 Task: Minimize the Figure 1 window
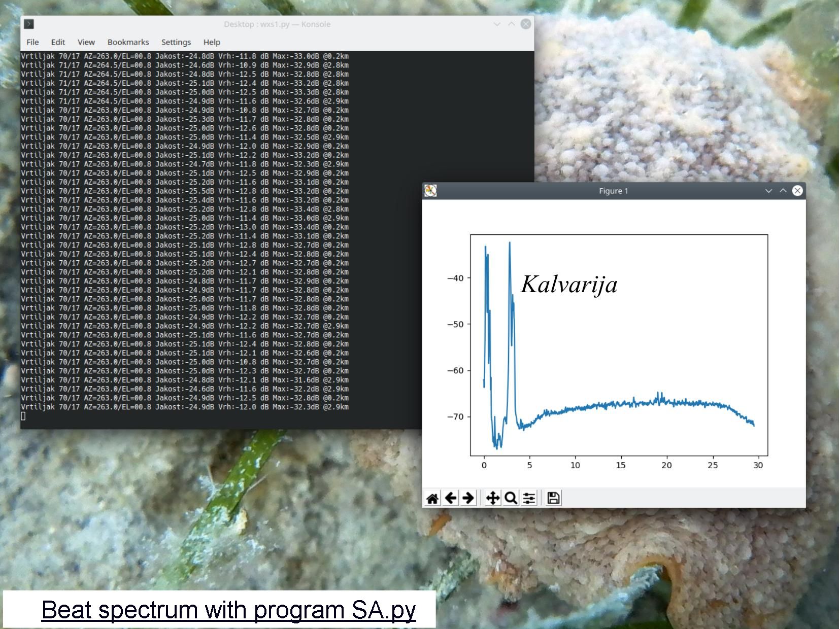pyautogui.click(x=768, y=191)
